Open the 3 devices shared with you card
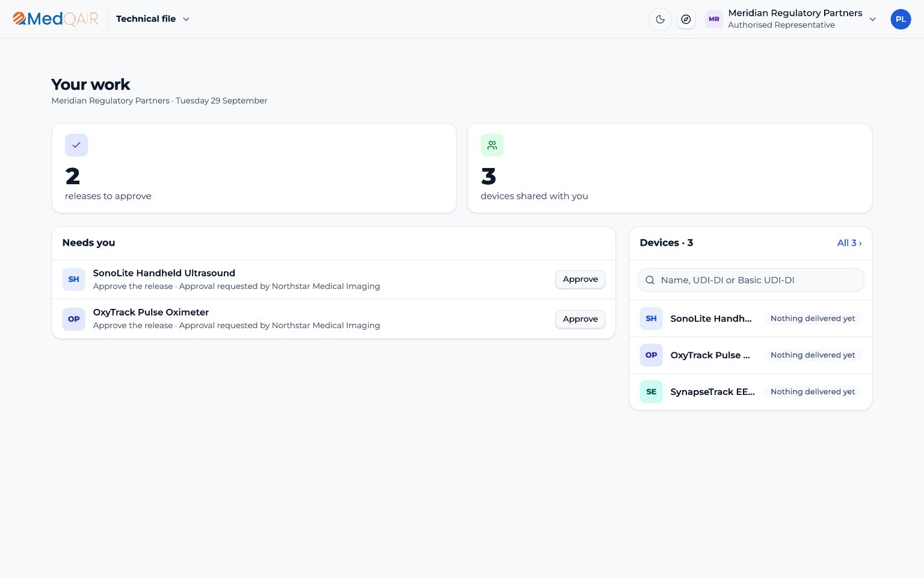Viewport: 924px width, 578px height. click(x=670, y=168)
